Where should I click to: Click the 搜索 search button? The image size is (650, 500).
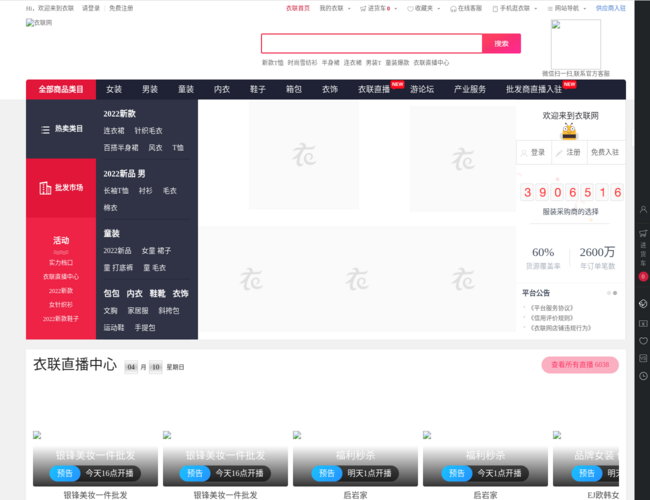click(501, 44)
